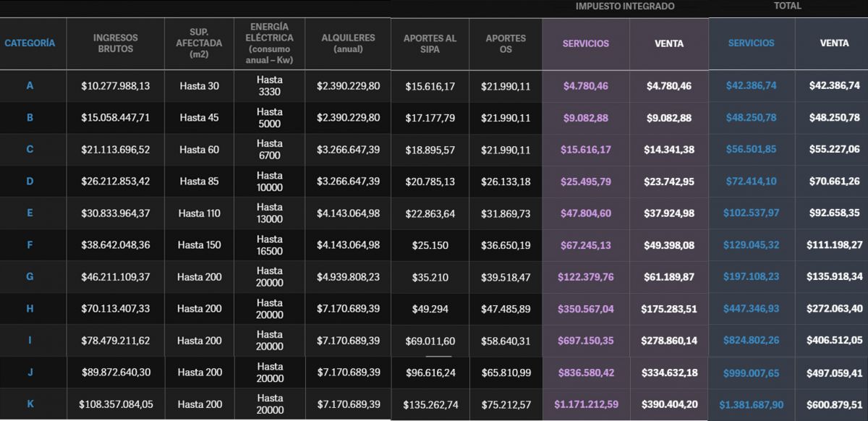Click the SUP. AFECTADA (m2) header
Viewport: 868px width, 421px height.
tap(198, 43)
